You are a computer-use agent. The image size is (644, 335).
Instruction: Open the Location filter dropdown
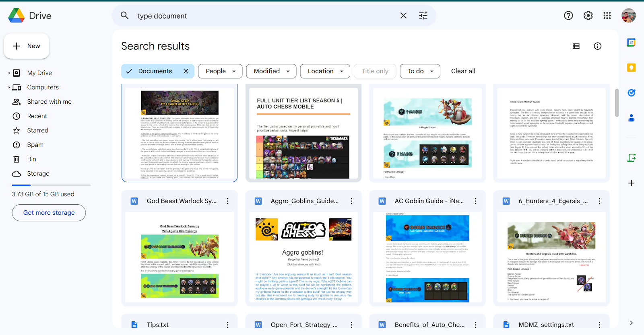pyautogui.click(x=325, y=71)
